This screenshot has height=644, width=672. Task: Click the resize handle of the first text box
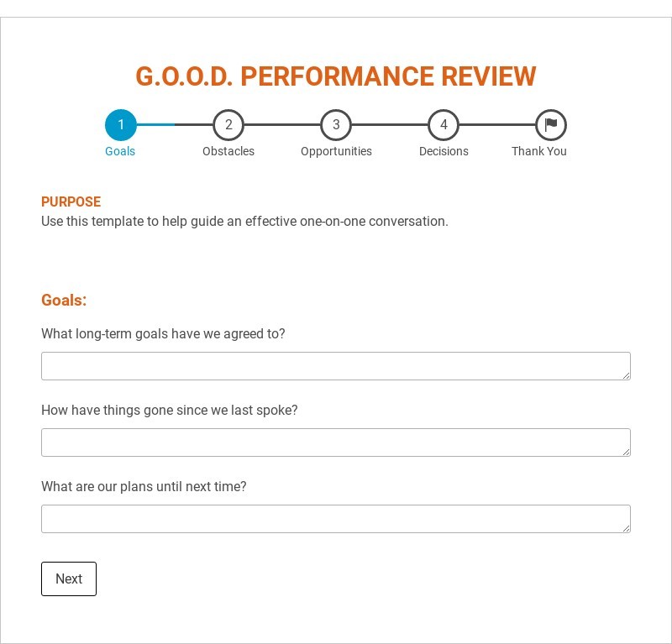click(627, 375)
